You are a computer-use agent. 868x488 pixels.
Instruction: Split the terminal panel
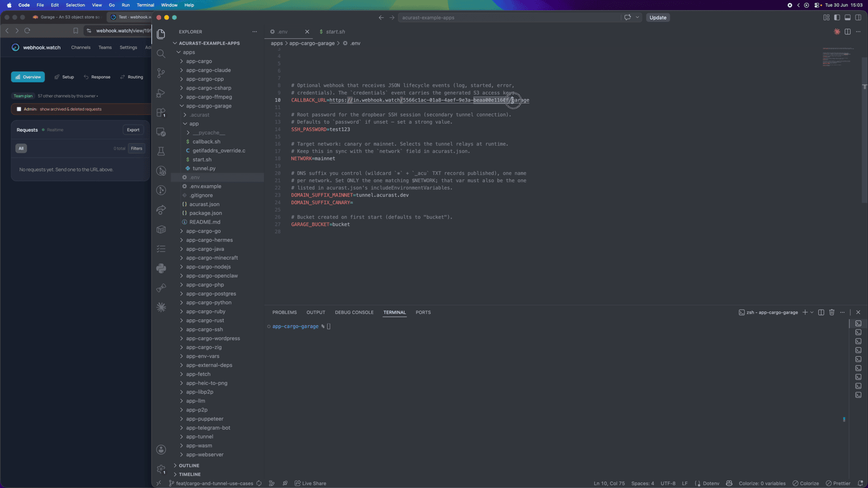(821, 312)
